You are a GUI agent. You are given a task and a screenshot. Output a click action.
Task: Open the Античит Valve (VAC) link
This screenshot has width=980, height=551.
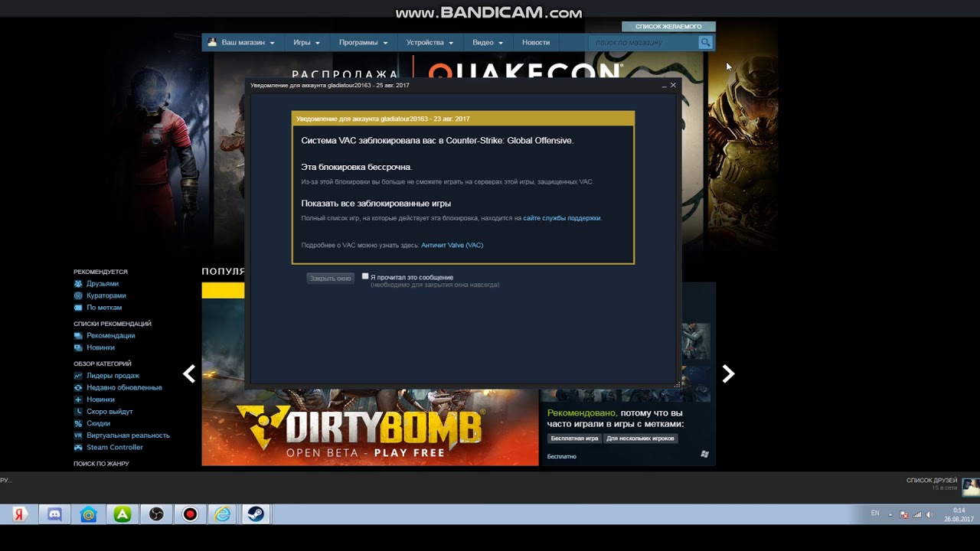[452, 246]
